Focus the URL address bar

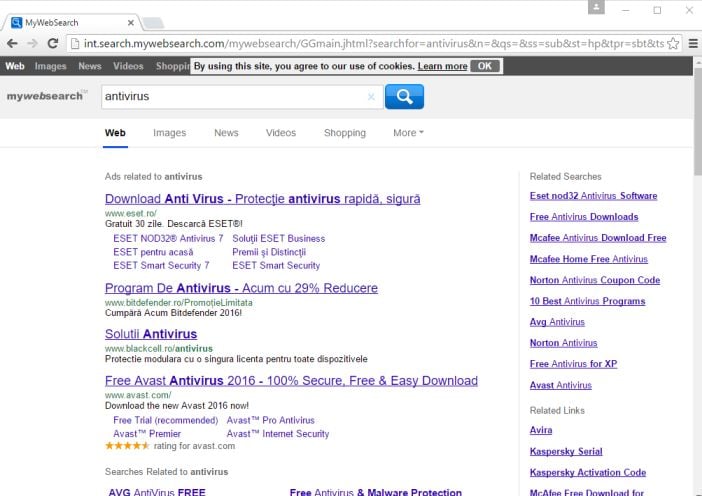[x=374, y=43]
